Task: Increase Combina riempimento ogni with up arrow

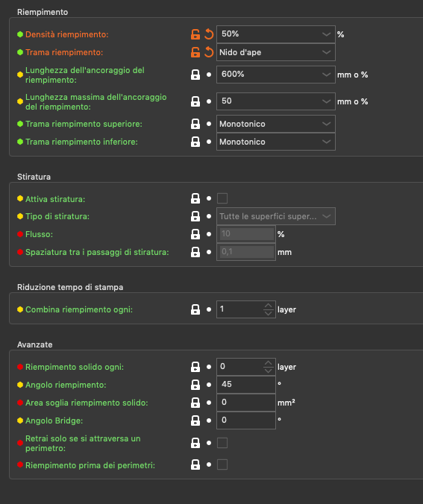Action: [x=269, y=306]
